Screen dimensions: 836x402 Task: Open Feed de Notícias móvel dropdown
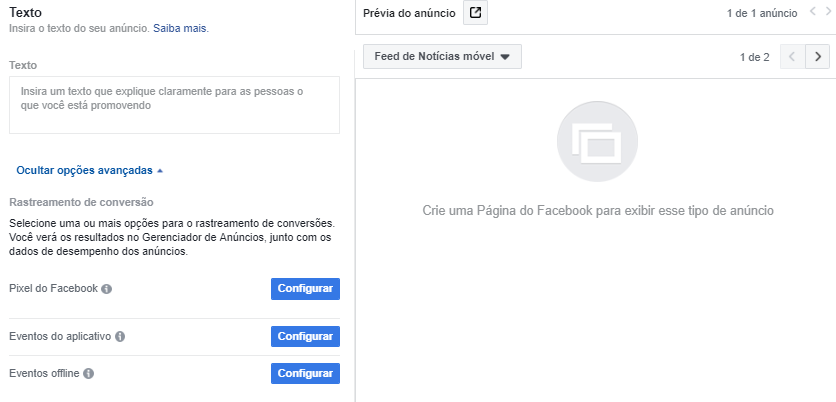(442, 57)
